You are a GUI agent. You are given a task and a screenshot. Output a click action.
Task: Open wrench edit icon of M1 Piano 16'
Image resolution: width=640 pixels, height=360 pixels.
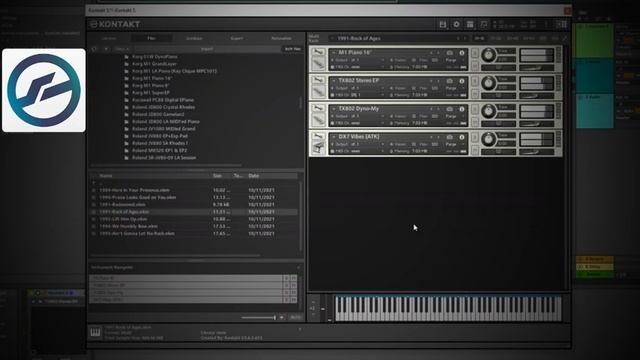(x=318, y=52)
